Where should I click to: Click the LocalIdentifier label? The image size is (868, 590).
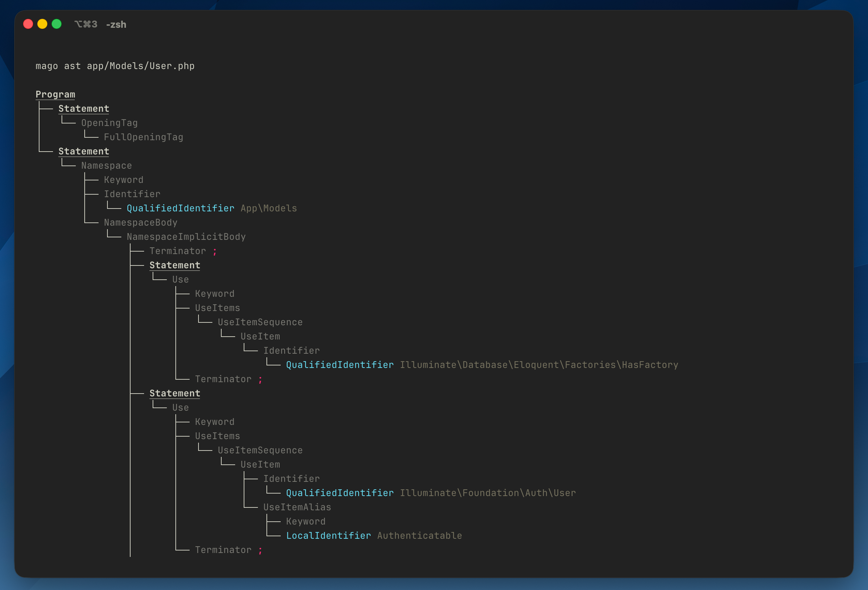point(328,536)
